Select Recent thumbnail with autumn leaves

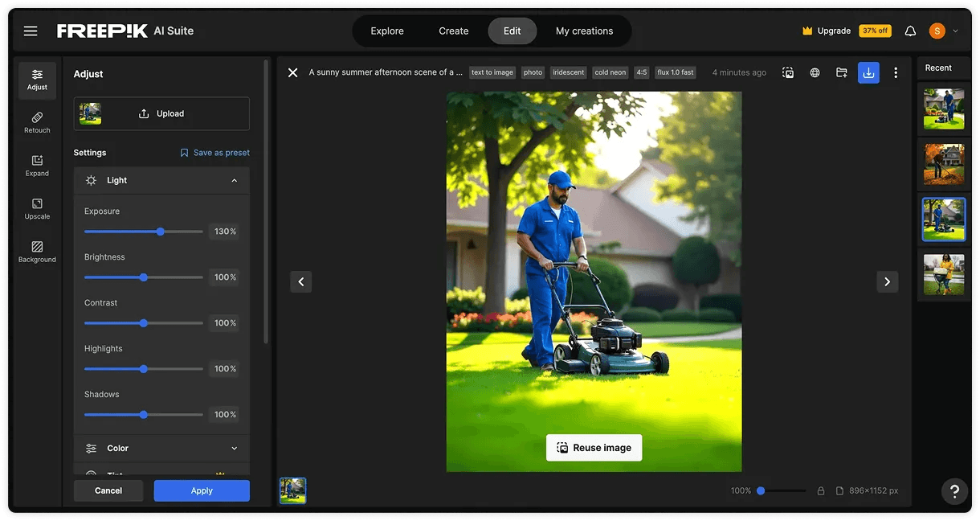click(x=944, y=164)
